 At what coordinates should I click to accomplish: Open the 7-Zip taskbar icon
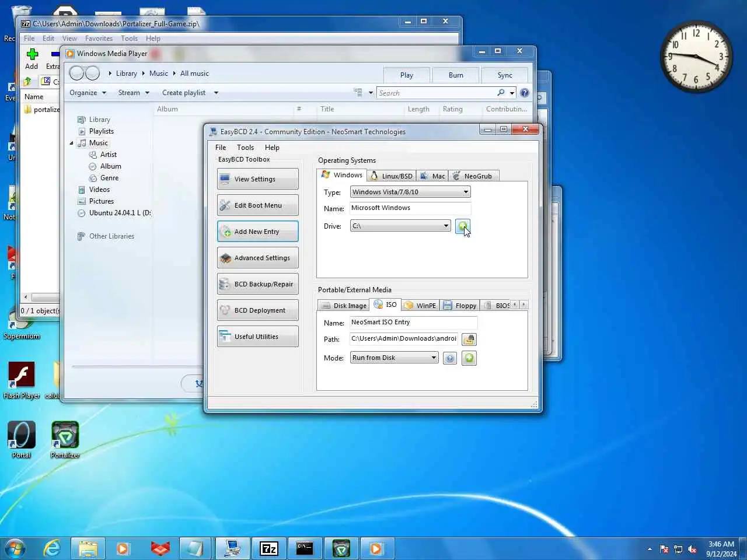(268, 548)
